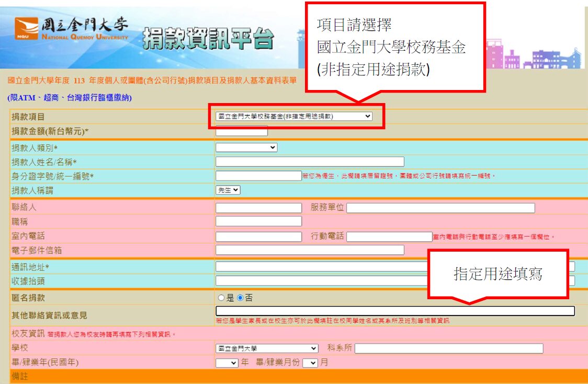Choose 是 for anonymous donation
This screenshot has width=588, height=384.
click(x=221, y=298)
